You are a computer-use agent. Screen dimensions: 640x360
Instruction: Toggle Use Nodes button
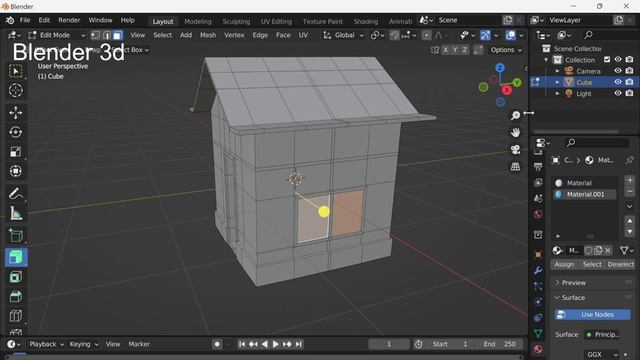[592, 314]
